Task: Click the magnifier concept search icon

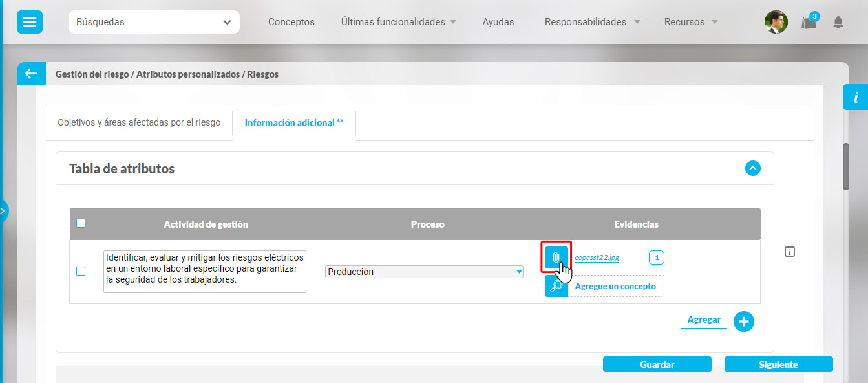Action: click(556, 286)
